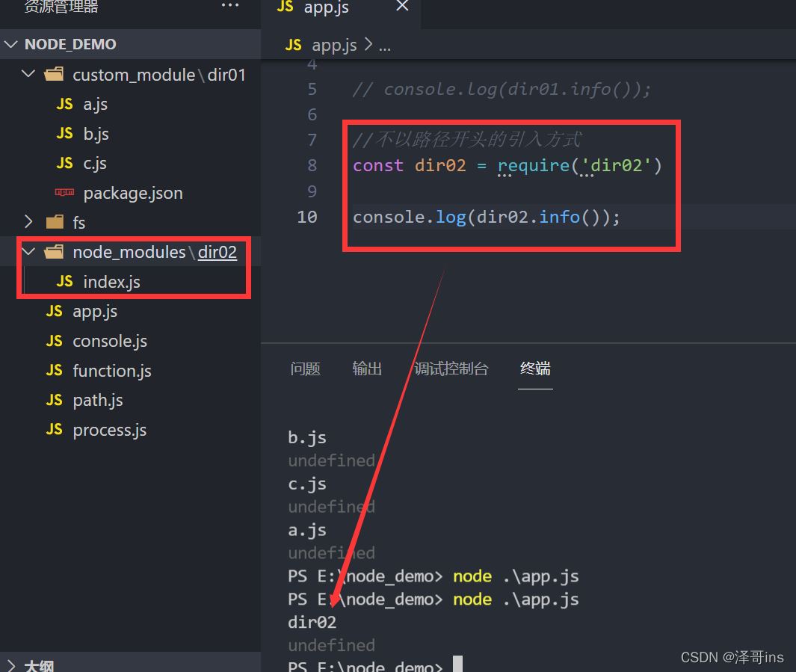Open index.js under node_modules\dir02

click(111, 282)
